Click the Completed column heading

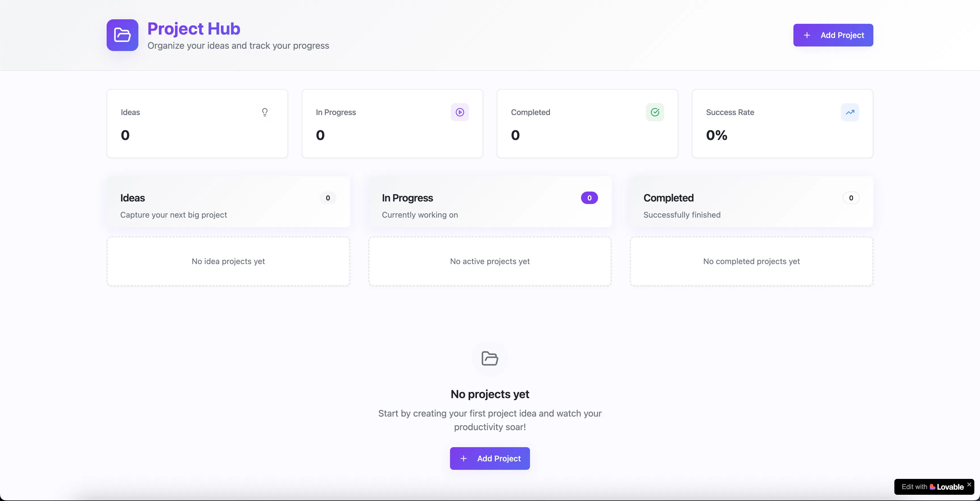coord(668,198)
